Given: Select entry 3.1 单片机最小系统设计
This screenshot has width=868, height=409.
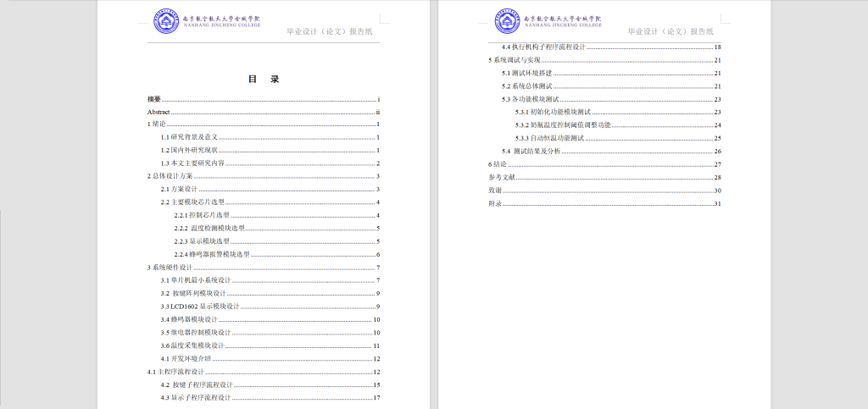Looking at the screenshot, I should [270, 280].
